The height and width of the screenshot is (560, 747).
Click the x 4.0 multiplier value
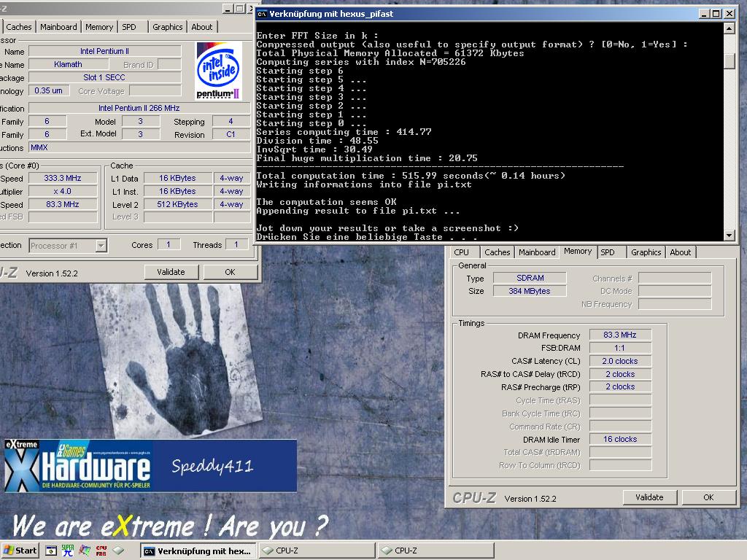(63, 191)
